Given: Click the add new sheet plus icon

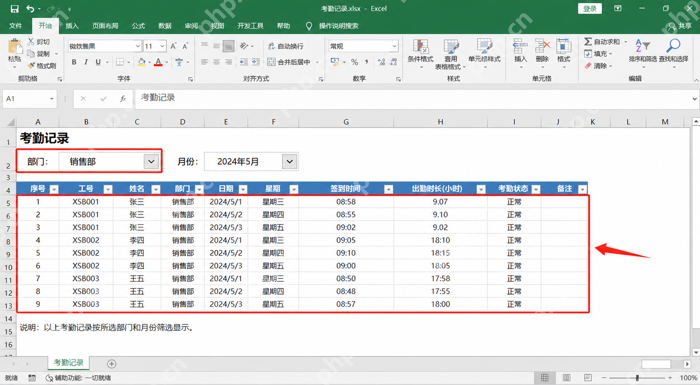Looking at the screenshot, I should coord(112,364).
